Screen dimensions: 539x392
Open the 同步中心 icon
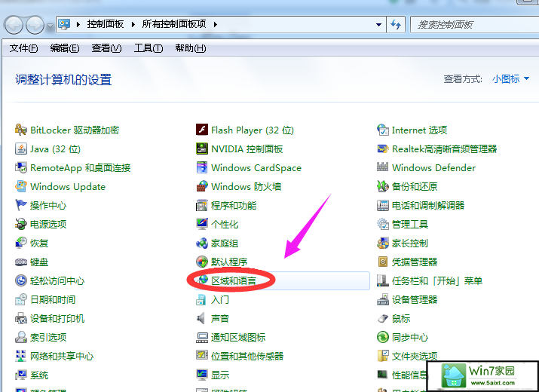(383, 337)
